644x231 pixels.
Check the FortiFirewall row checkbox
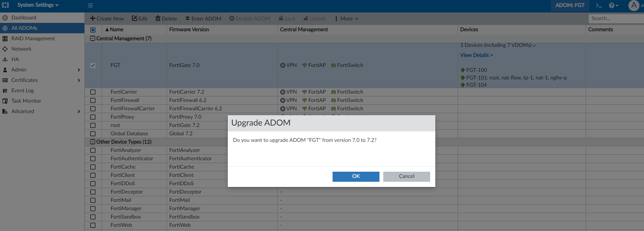[93, 100]
